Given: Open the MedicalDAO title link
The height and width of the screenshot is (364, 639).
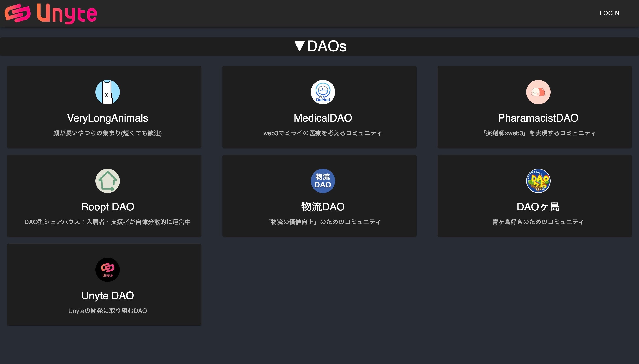Looking at the screenshot, I should [x=323, y=118].
